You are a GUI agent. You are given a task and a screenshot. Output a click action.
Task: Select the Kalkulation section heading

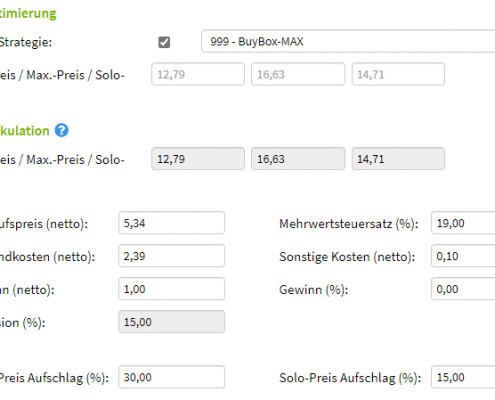(25, 131)
